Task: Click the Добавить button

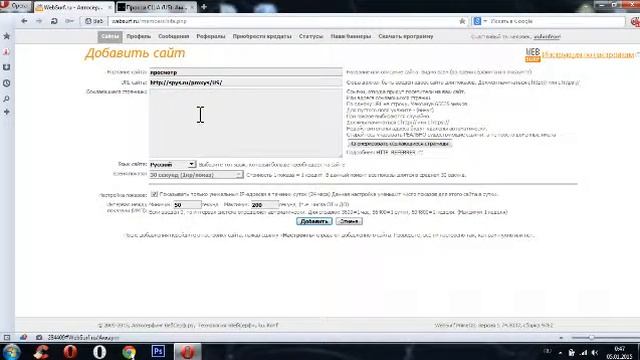Action: [314, 221]
